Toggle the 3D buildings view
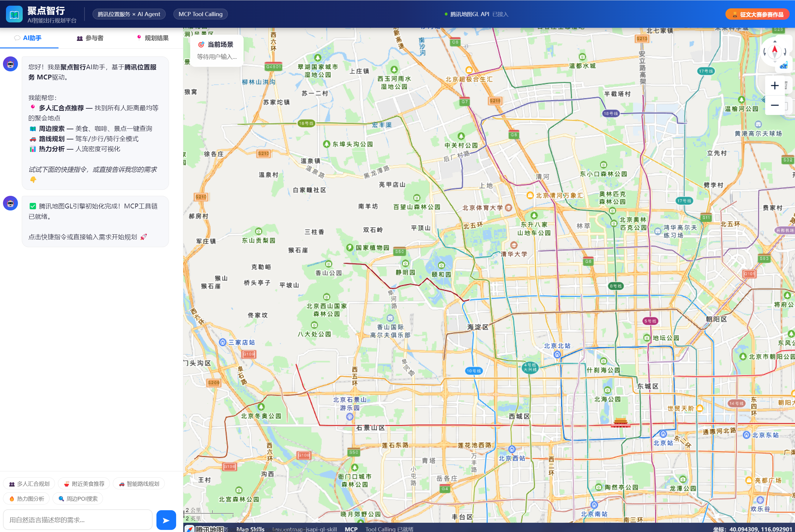This screenshot has height=532, width=795. (784, 65)
